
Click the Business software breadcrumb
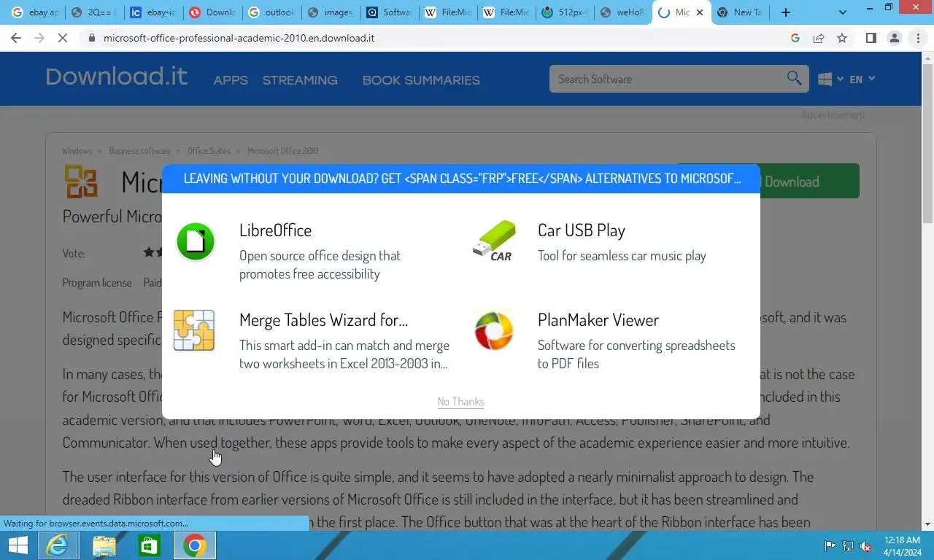click(x=139, y=151)
